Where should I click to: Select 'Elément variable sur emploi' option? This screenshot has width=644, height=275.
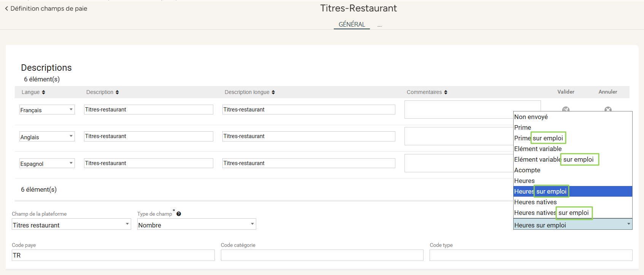[x=554, y=159]
